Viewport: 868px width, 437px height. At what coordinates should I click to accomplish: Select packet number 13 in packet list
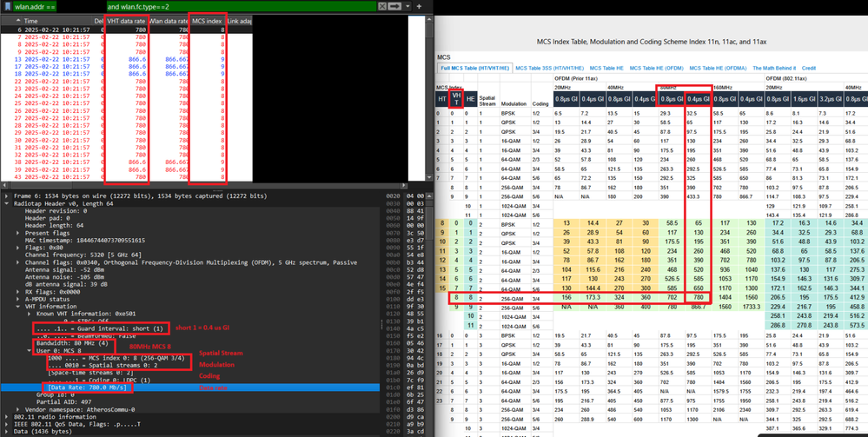pos(127,59)
